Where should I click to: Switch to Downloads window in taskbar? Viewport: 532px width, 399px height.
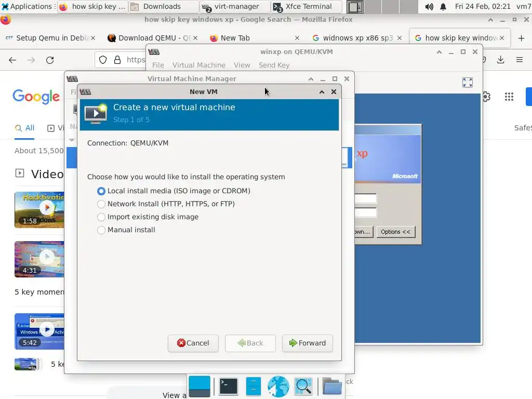[163, 6]
